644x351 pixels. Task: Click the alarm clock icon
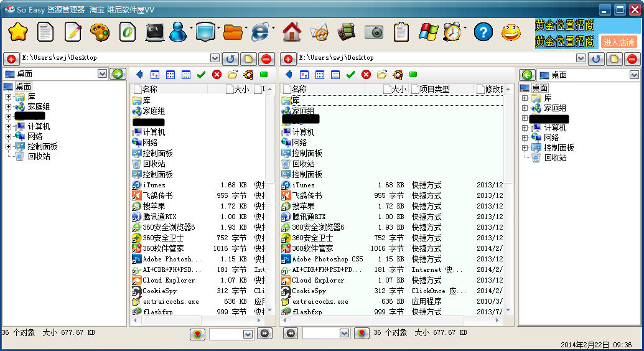coord(452,32)
